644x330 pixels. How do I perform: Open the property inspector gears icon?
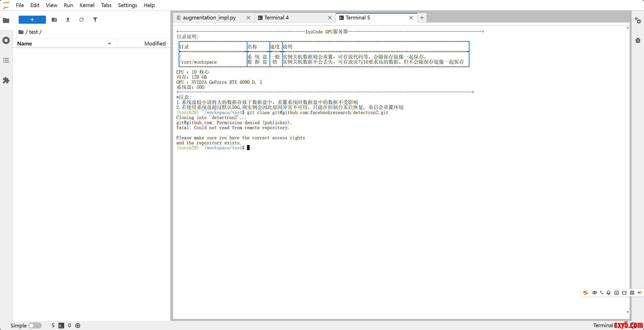(638, 20)
